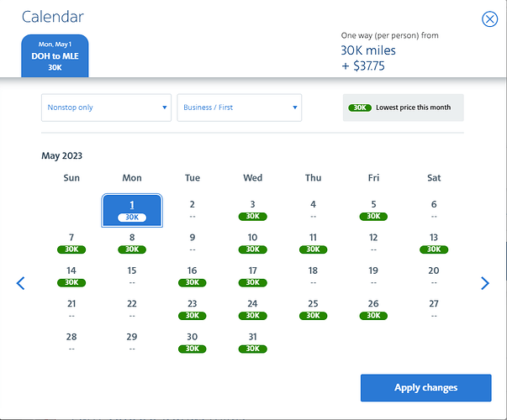Screen dimensions: 507x420
Task: Select May 8 with 30K miles
Action: pos(132,243)
